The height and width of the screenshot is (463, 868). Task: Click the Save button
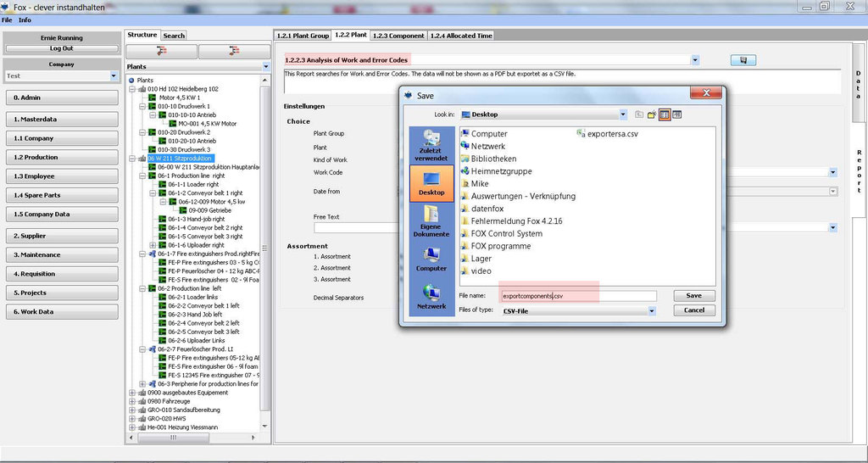coord(693,296)
